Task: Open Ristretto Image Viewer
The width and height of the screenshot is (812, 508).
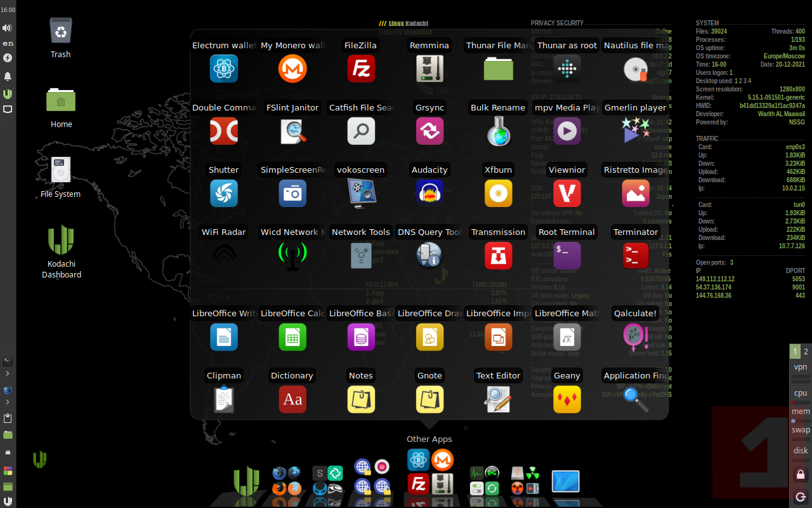Action: pyautogui.click(x=636, y=193)
